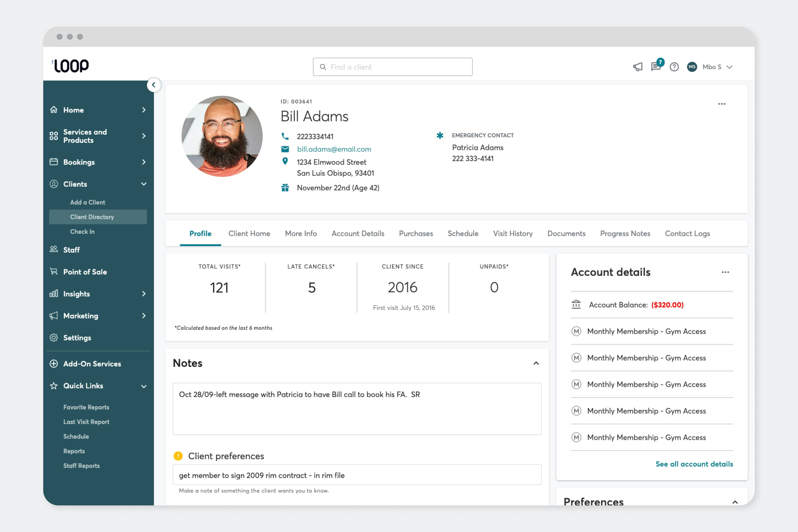
Task: Click the Point of Sale cart icon
Action: pos(54,271)
